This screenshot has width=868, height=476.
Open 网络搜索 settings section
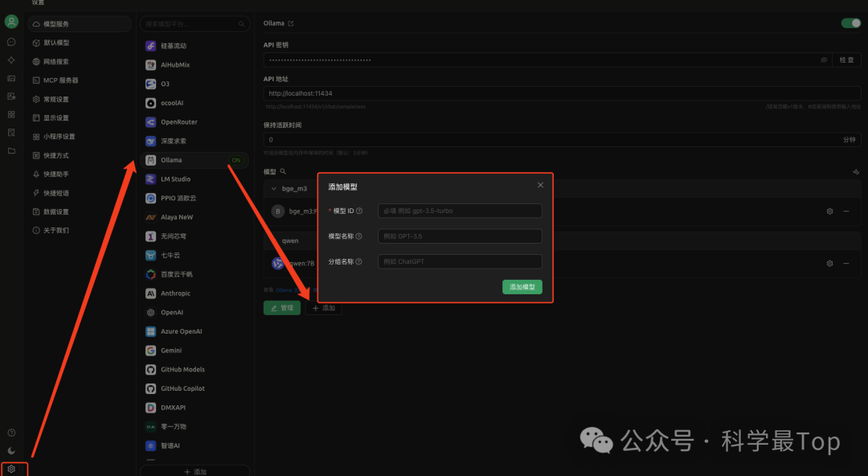coord(79,61)
